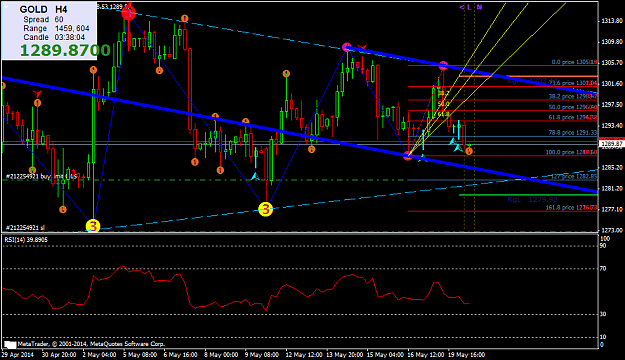Screen dimensions: 625x360
Task: Click 1273.00 on the price scale
Action: click(611, 230)
